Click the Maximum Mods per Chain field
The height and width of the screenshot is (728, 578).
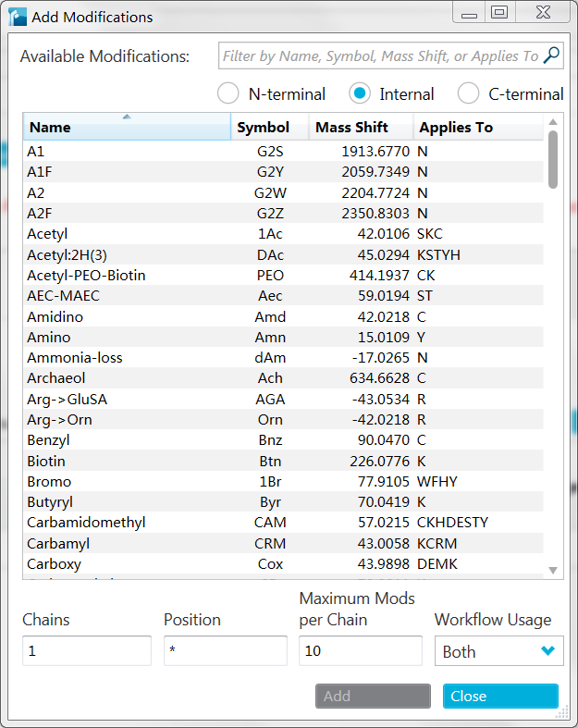(360, 650)
